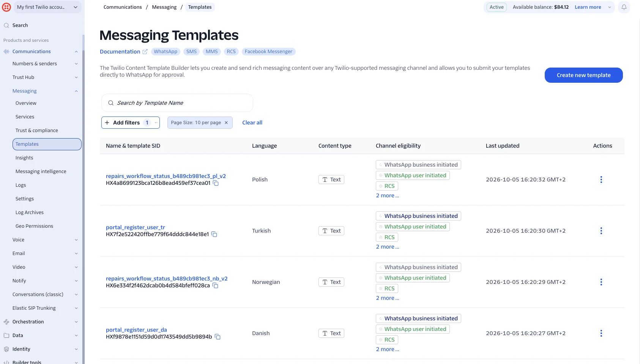Open Insights under Messaging
The height and width of the screenshot is (364, 640).
pyautogui.click(x=24, y=158)
